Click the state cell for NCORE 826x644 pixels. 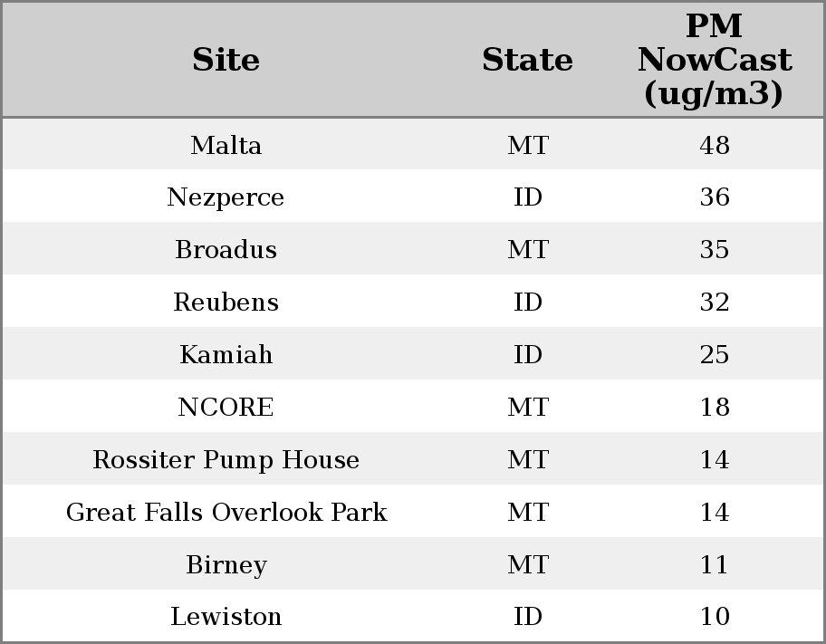[x=527, y=407]
